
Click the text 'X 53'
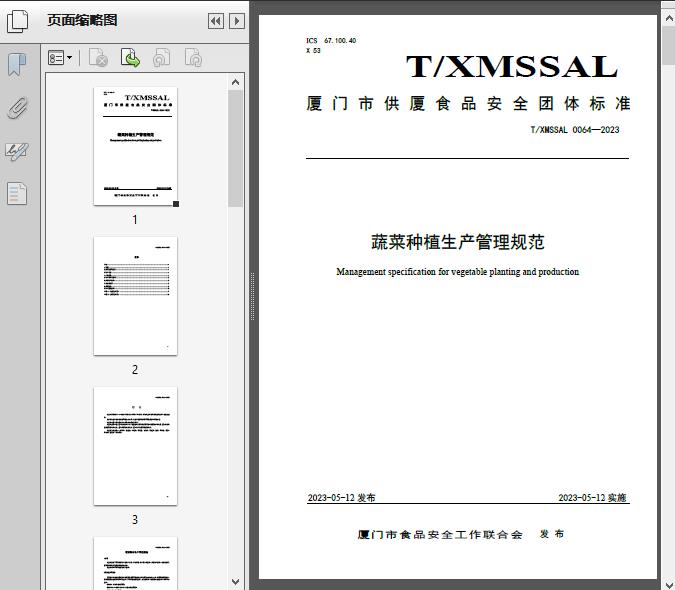coord(313,50)
